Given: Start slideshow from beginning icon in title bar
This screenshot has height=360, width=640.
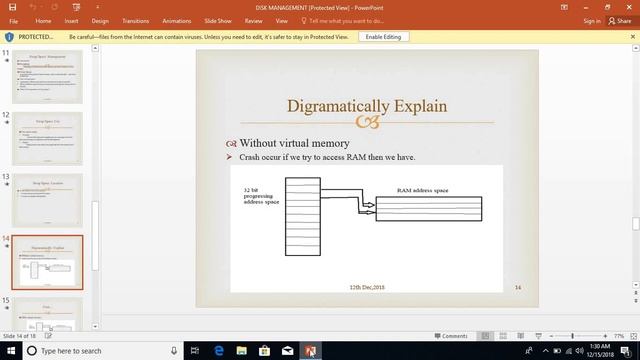Looking at the screenshot, I should (76, 7).
